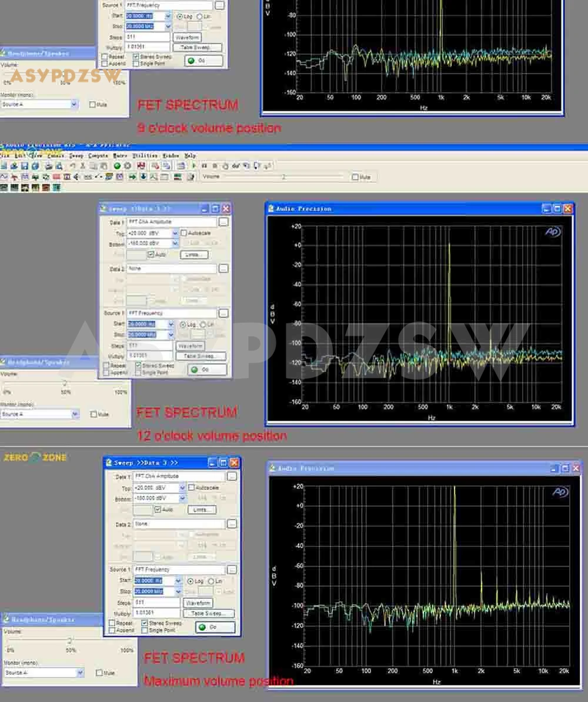Open the Start dropdown in the Maximum volume Sweep panel
This screenshot has height=702, width=588.
178,581
